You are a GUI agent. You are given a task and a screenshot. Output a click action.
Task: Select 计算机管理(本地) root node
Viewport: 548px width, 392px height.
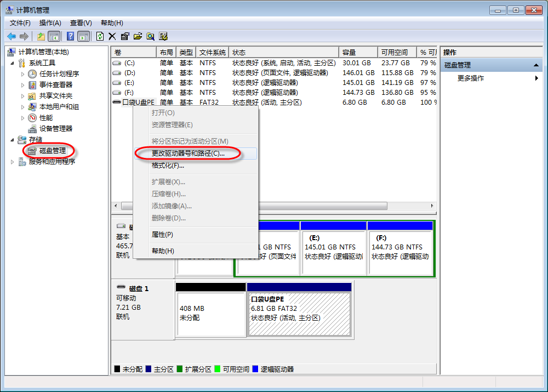[x=44, y=52]
